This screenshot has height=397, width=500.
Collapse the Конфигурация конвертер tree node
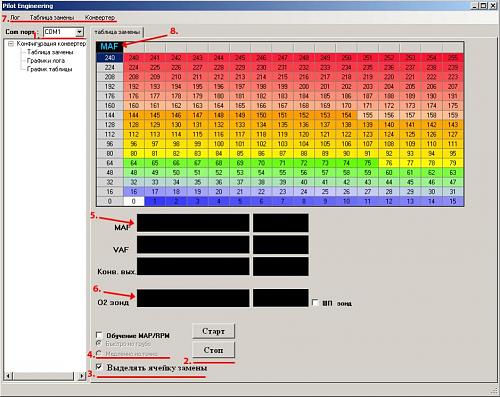pos(11,44)
